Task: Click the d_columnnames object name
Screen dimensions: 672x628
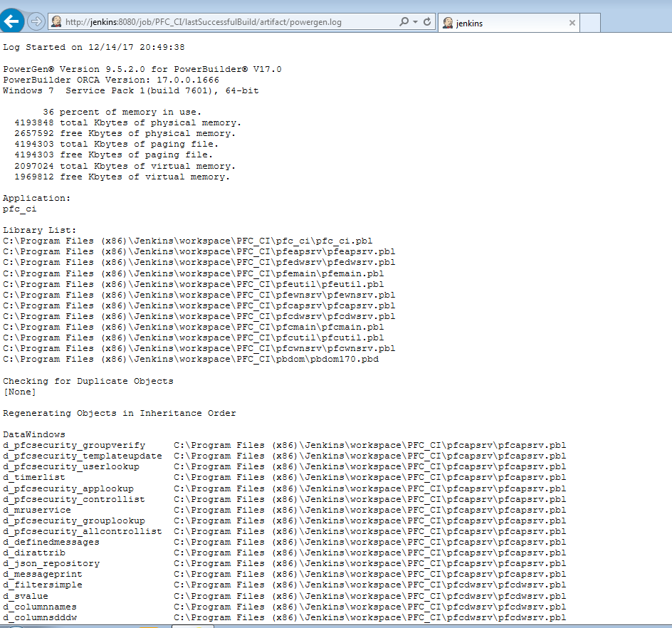Action: coord(39,607)
